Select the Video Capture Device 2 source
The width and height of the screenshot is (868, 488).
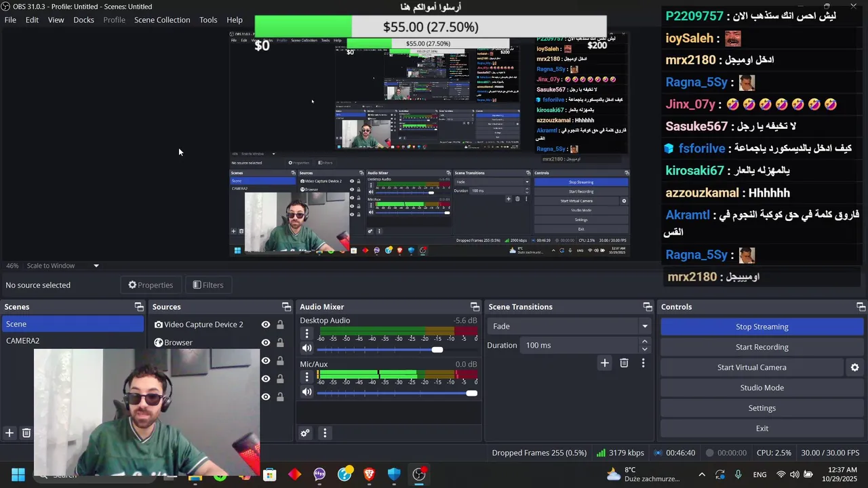point(203,325)
